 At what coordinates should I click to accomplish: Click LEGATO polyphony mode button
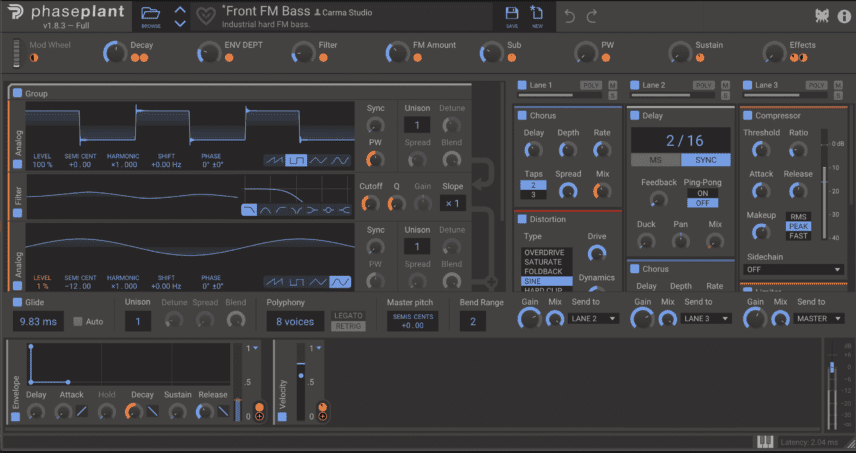pos(348,315)
